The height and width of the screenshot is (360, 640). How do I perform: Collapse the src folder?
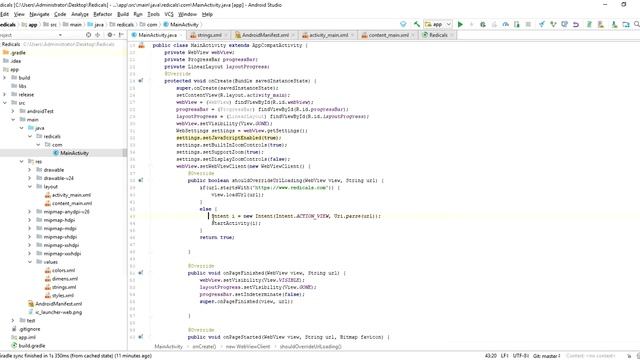click(x=5, y=103)
